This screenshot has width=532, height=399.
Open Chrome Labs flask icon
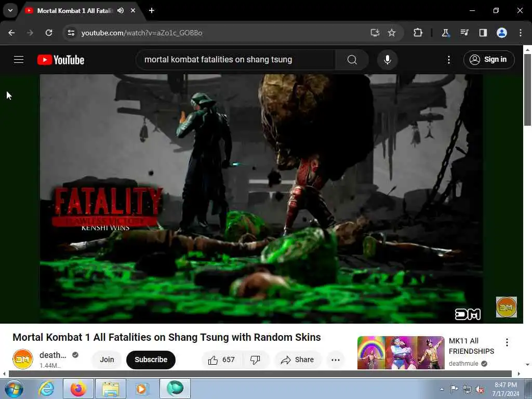(445, 33)
